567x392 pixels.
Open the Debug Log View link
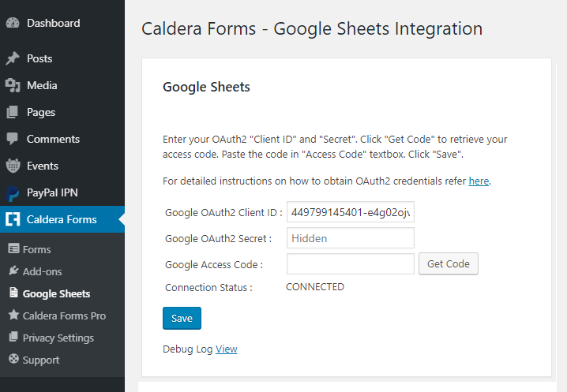[227, 349]
